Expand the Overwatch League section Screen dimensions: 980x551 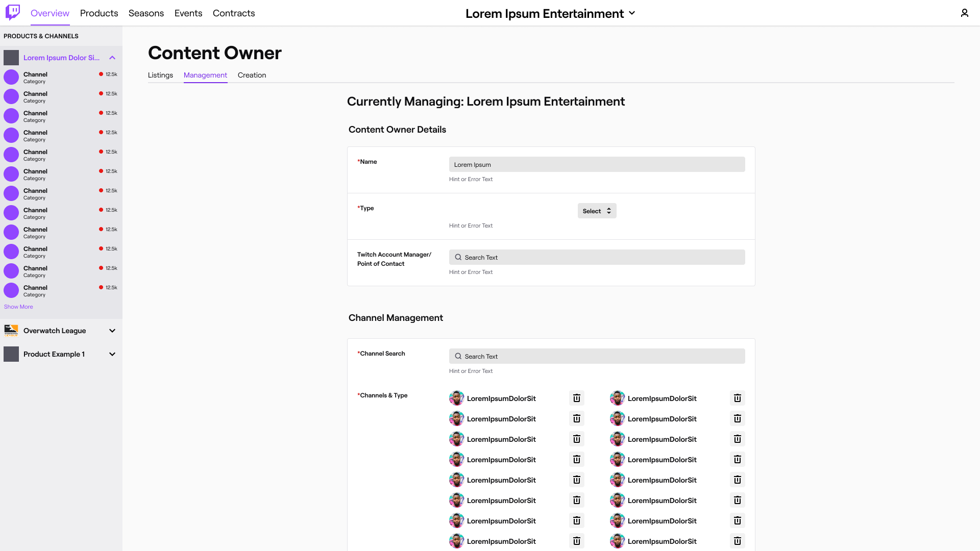[x=112, y=331]
